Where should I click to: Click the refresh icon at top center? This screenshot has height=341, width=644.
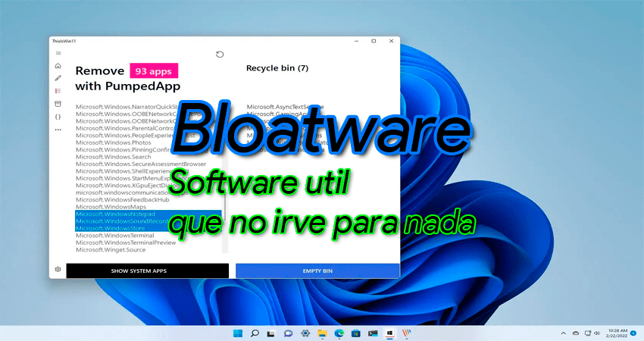220,54
